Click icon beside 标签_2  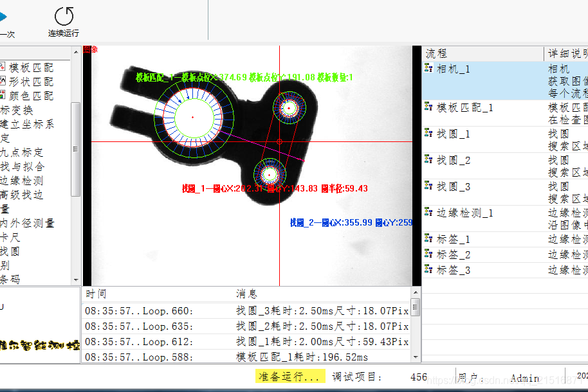coord(428,254)
